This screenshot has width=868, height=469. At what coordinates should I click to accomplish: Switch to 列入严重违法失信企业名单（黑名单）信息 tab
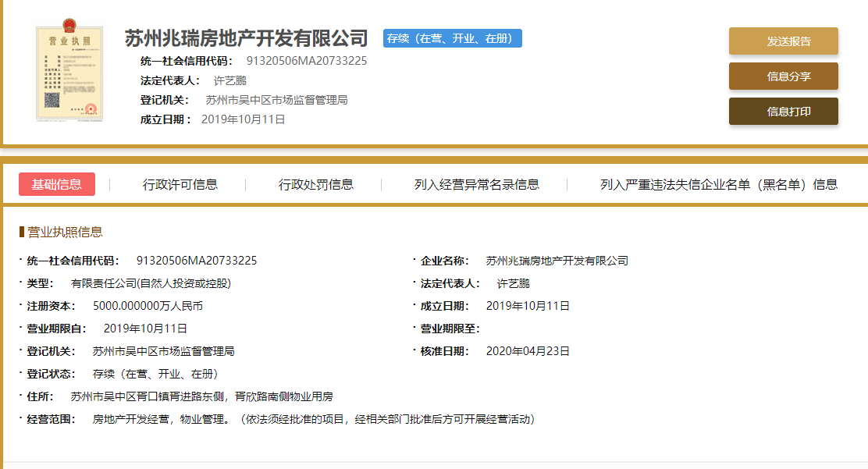point(719,184)
